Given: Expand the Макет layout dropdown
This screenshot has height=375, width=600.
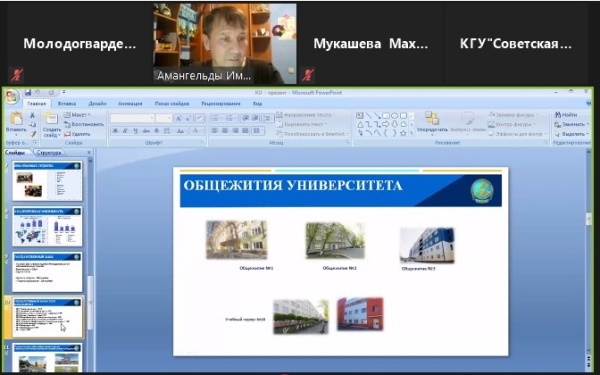Looking at the screenshot, I should point(77,115).
